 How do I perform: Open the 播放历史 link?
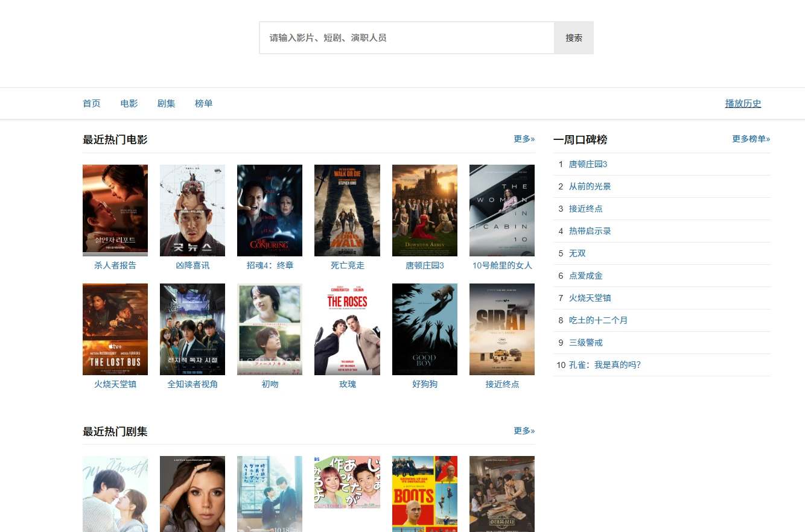[x=743, y=104]
